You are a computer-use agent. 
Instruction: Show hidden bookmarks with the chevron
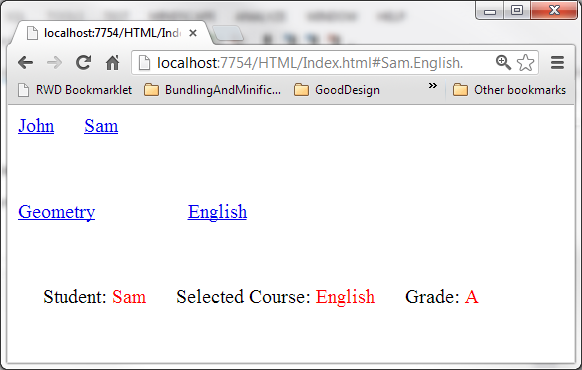(x=432, y=86)
